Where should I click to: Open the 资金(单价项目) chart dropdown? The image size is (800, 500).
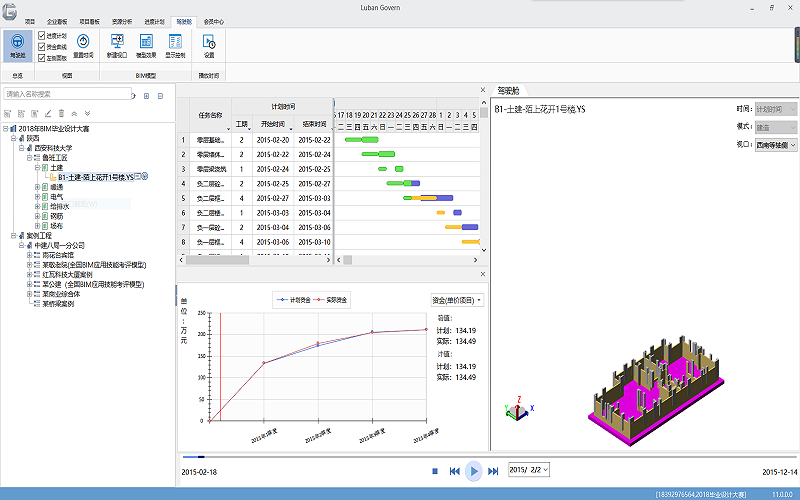[457, 300]
